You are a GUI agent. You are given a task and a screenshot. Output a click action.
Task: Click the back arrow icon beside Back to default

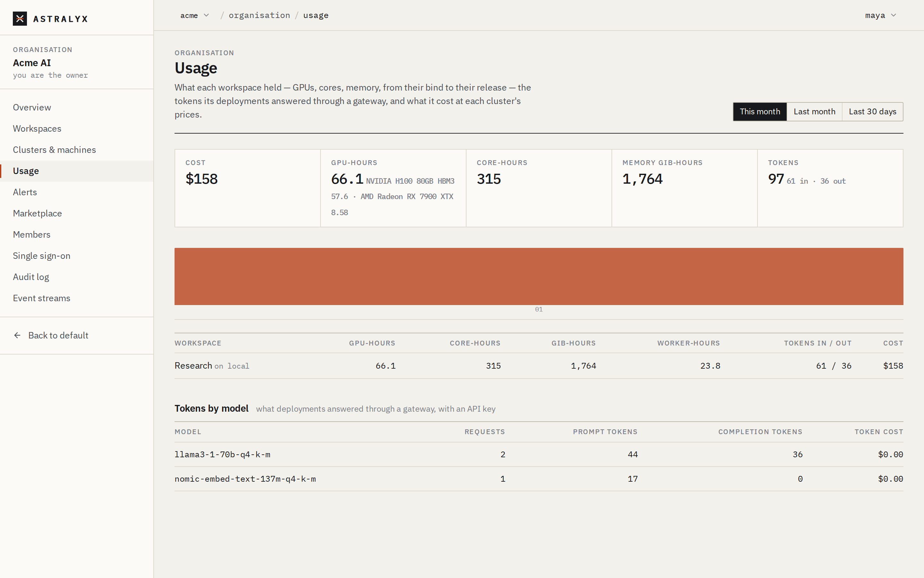coord(17,335)
